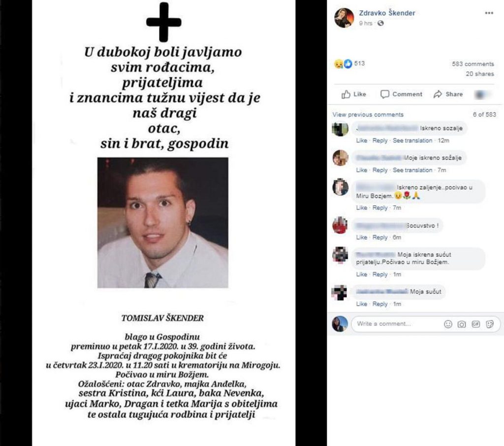The image size is (504, 446).
Task: Add a GIF to the comment
Action: click(476, 324)
